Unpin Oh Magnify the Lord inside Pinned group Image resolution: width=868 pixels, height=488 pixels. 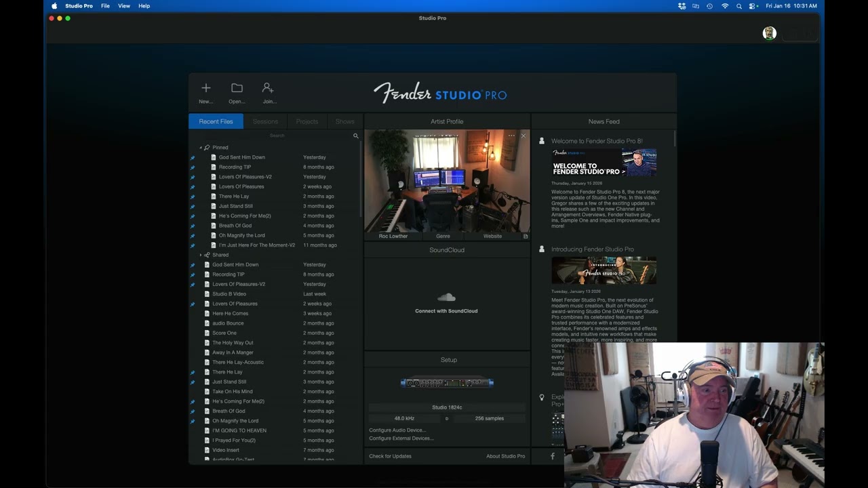[x=193, y=236]
